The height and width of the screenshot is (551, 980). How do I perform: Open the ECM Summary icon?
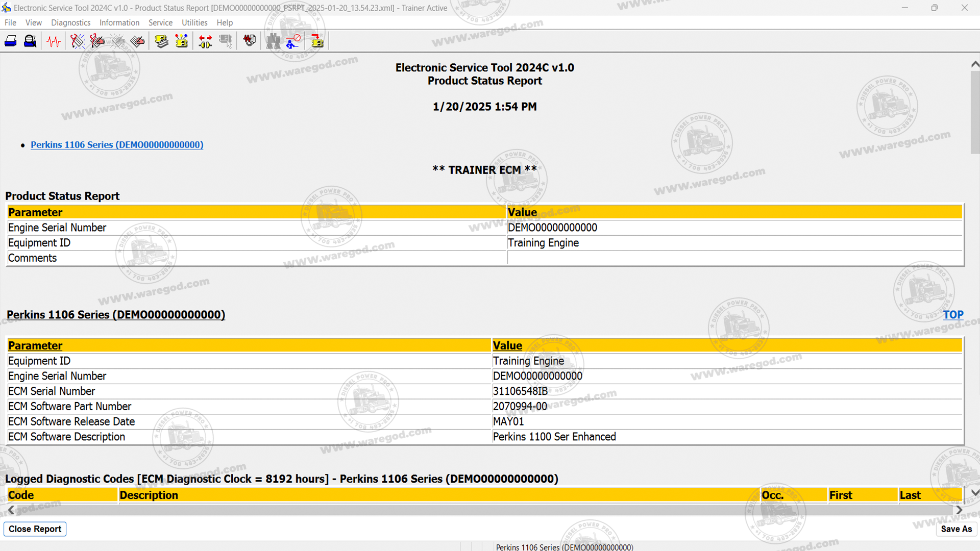click(x=162, y=41)
